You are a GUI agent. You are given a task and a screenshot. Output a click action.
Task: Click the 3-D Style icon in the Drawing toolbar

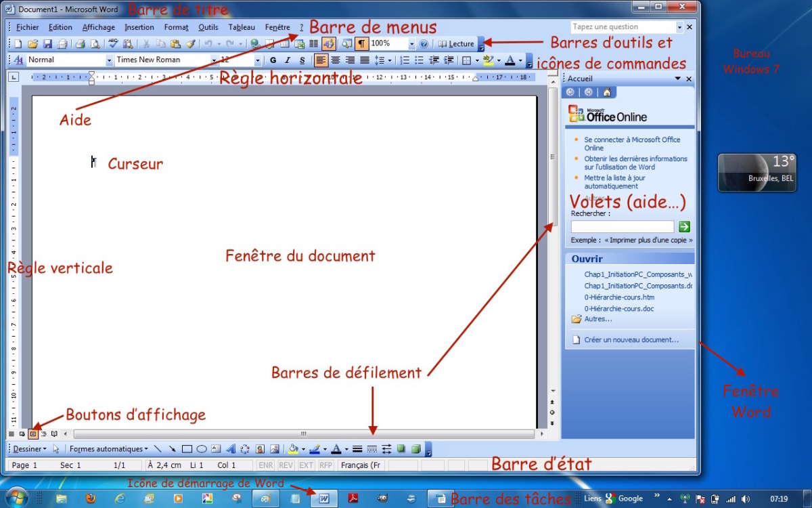tap(416, 449)
